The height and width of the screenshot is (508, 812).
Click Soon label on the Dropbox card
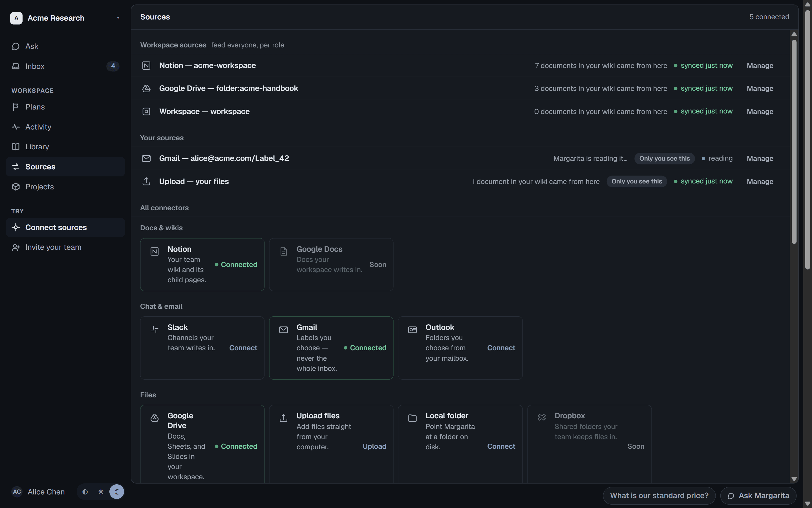pyautogui.click(x=636, y=446)
